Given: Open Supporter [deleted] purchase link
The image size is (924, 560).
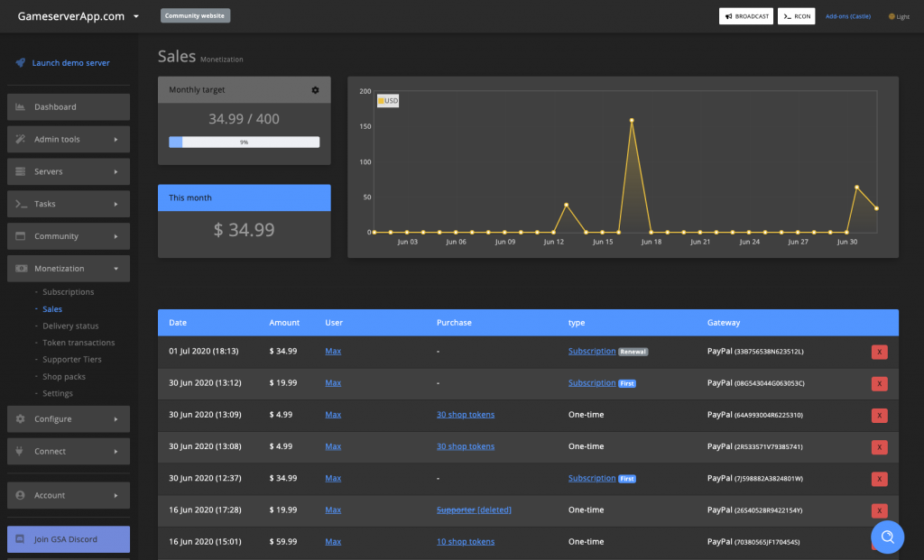Looking at the screenshot, I should point(474,510).
